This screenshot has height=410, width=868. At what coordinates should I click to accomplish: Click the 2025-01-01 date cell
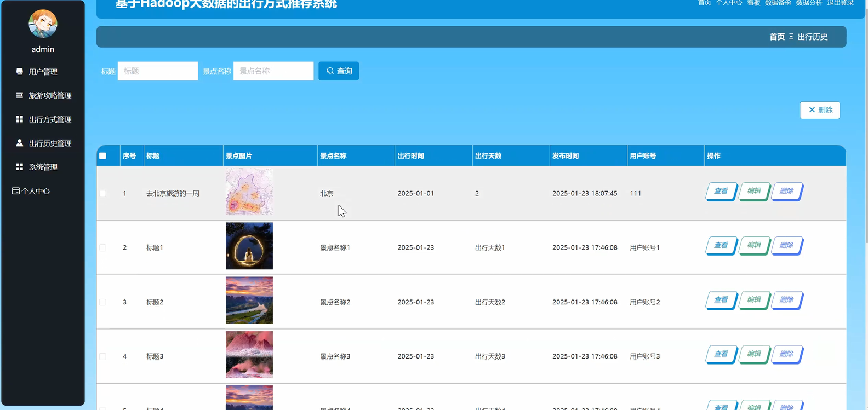point(416,194)
